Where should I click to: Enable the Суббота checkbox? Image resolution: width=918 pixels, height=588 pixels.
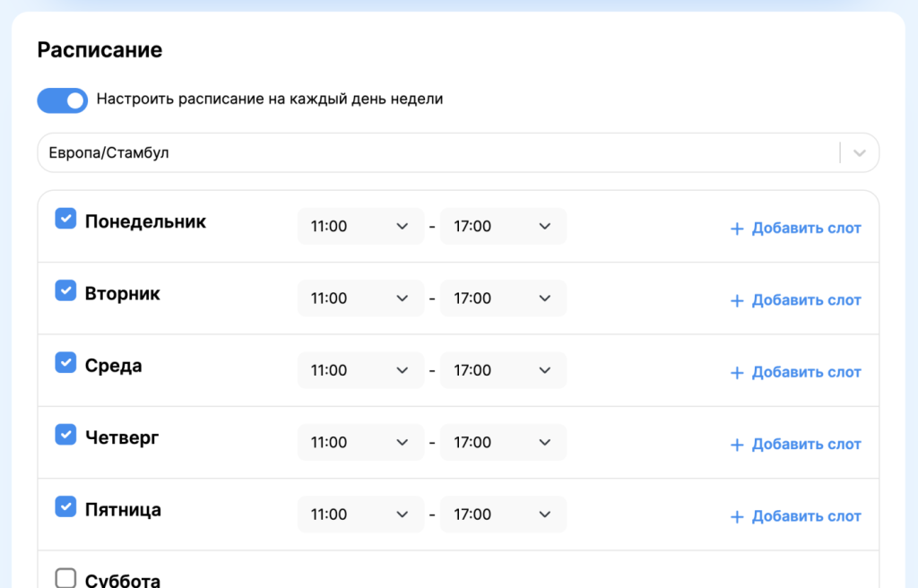[65, 578]
